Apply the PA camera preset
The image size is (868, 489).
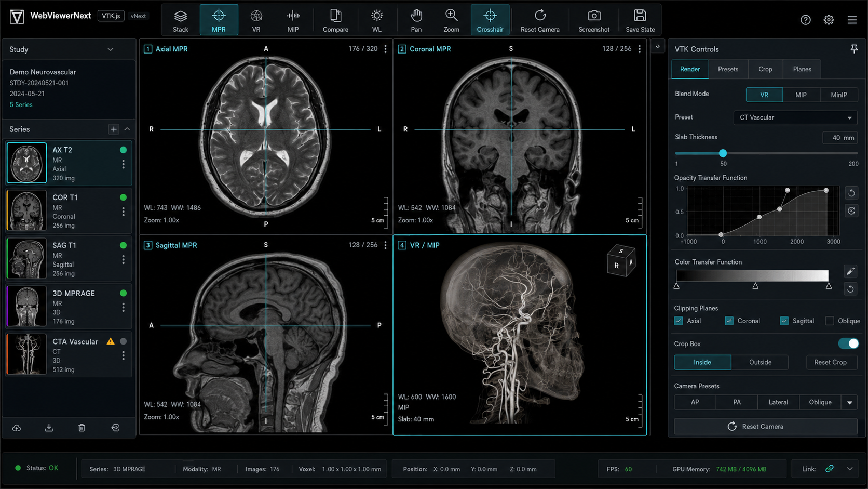point(737,402)
